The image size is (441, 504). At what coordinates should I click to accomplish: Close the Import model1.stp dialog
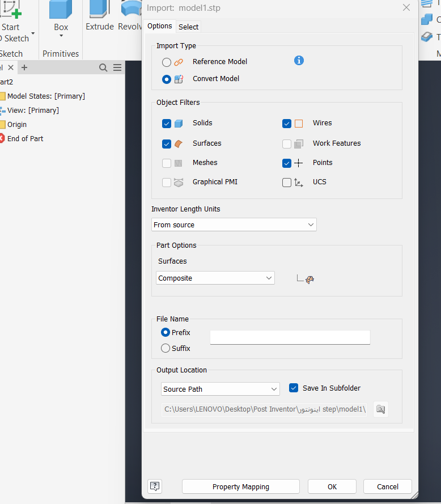[406, 8]
